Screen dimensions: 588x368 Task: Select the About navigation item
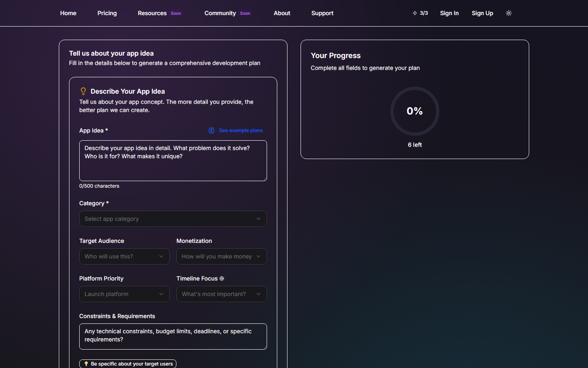(x=282, y=13)
